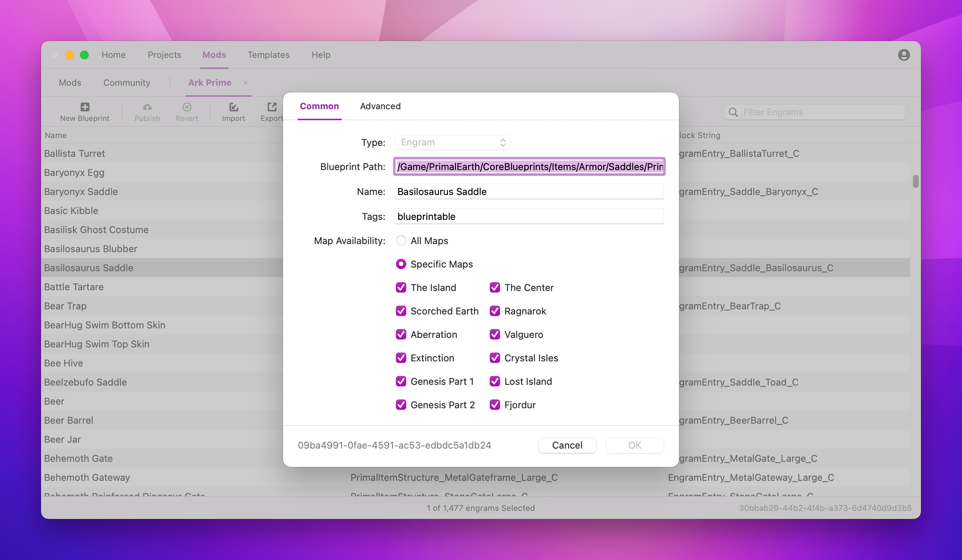Switch to the Community tab
This screenshot has width=962, height=560.
point(127,83)
